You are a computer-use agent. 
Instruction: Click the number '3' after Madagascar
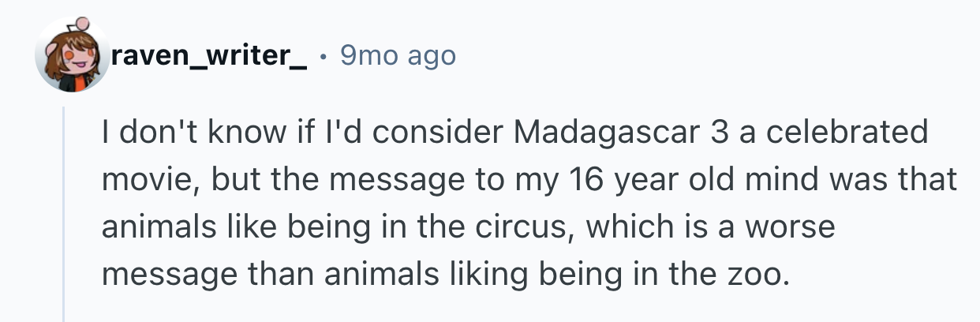point(719,132)
